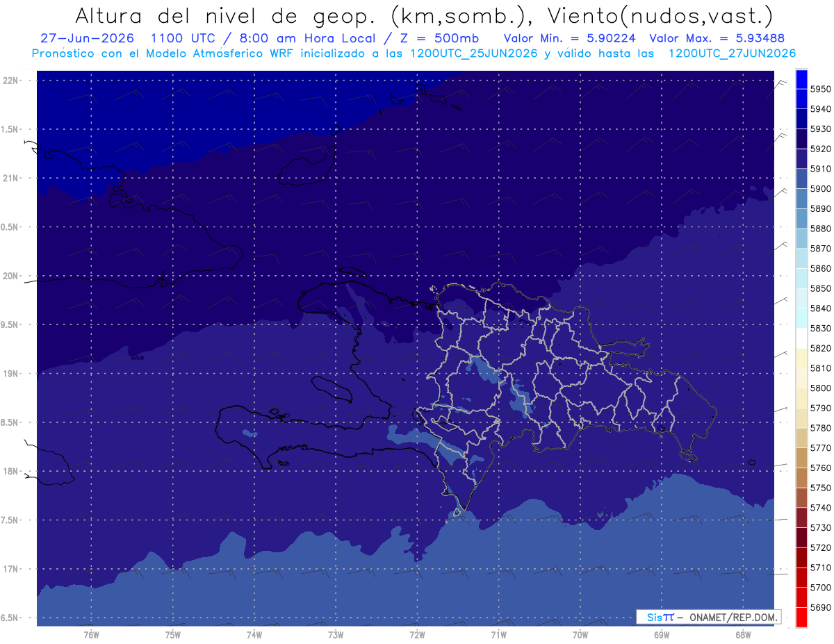The image size is (834, 644).
Task: Click the '1.5N' latitude axis label
Action: pos(10,129)
